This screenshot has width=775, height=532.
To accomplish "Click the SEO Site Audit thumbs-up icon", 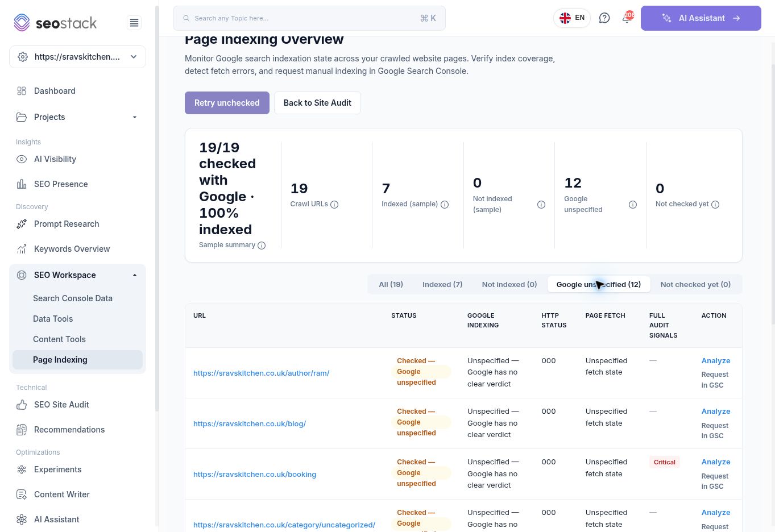I will pyautogui.click(x=22, y=405).
